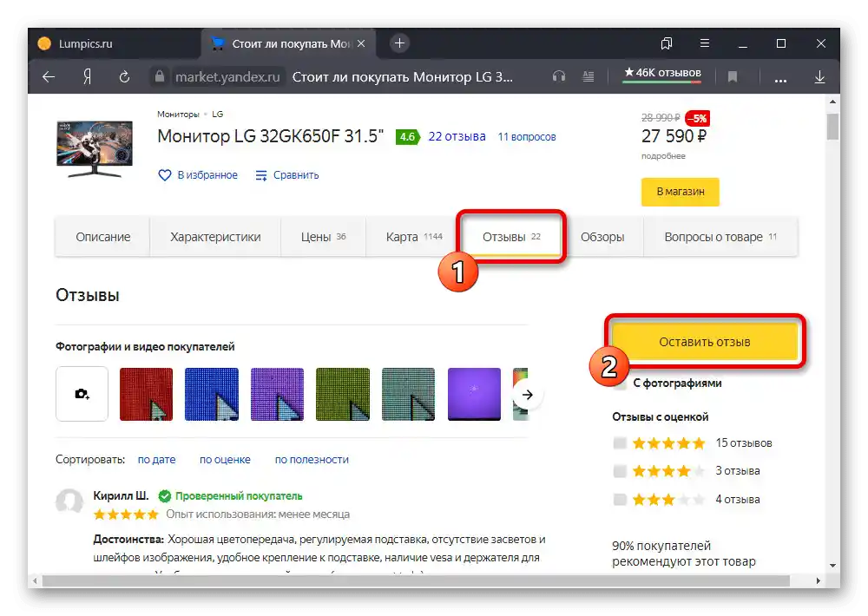Open the 11 вопросов link

pos(527,137)
